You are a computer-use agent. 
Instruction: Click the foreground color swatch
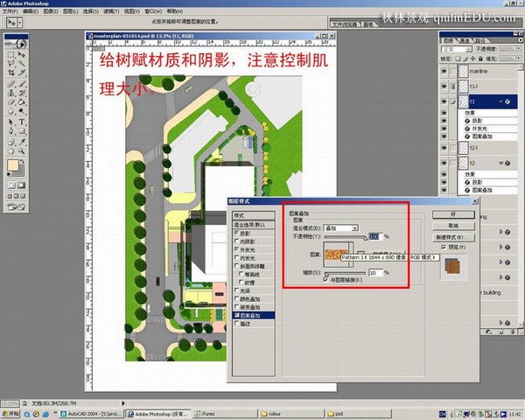click(13, 165)
